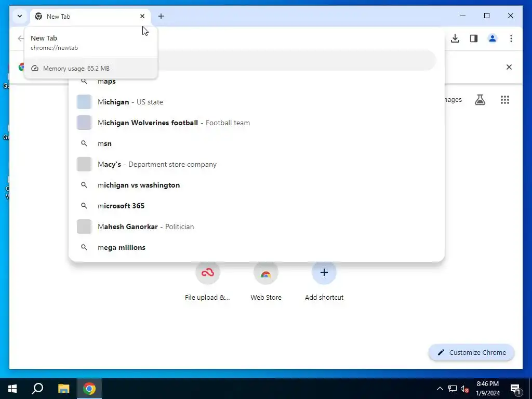Open the File upload shortcut

pyautogui.click(x=207, y=281)
